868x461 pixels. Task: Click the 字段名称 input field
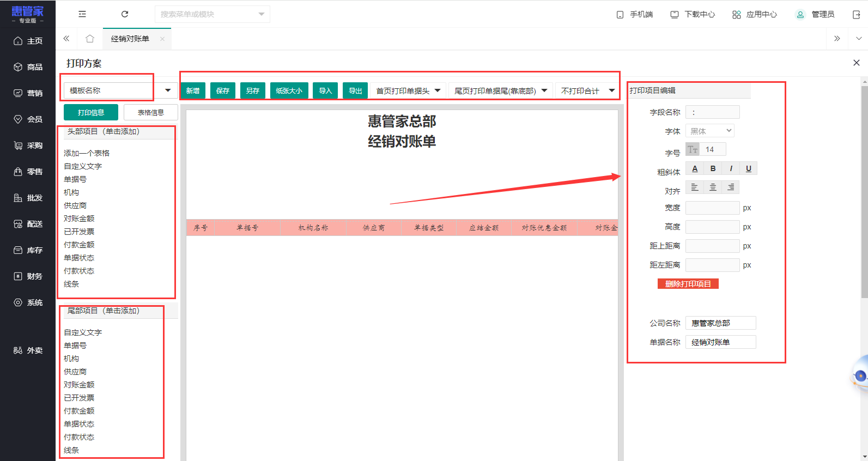[x=713, y=112]
